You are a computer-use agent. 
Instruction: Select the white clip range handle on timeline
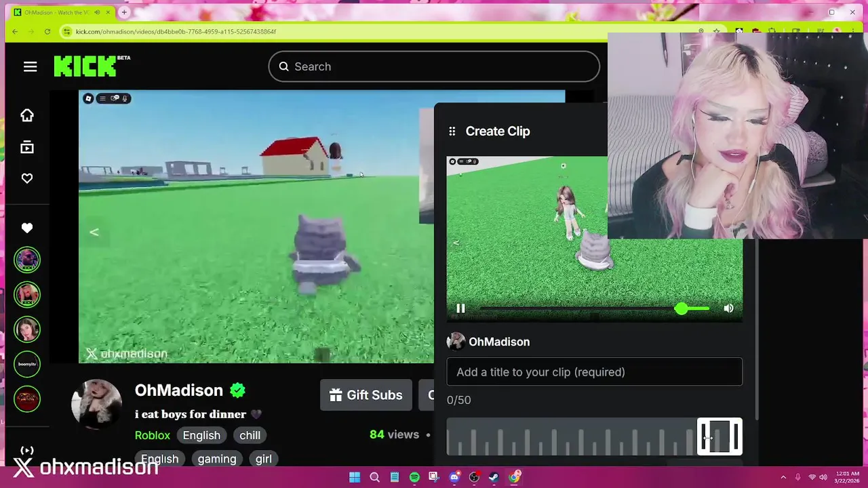(719, 436)
